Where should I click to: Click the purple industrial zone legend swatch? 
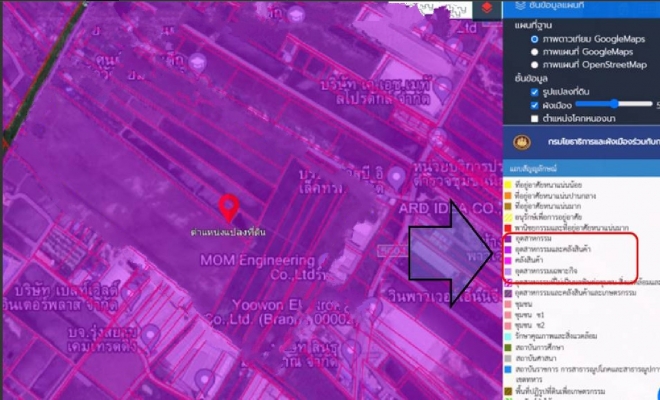point(509,240)
